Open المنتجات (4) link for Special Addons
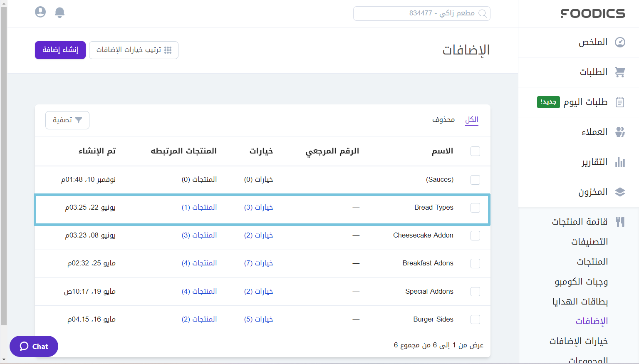 199,292
